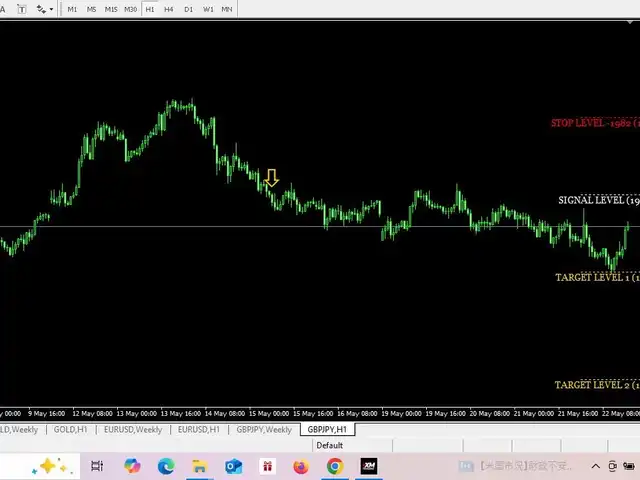Toggle the H1 timeframe button
The image size is (640, 480).
(x=150, y=9)
